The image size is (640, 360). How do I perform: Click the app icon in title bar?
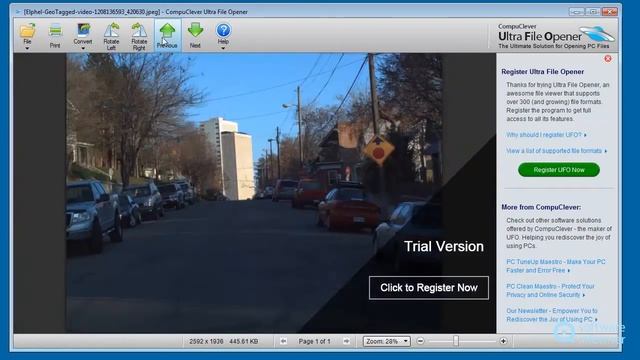click(x=18, y=12)
